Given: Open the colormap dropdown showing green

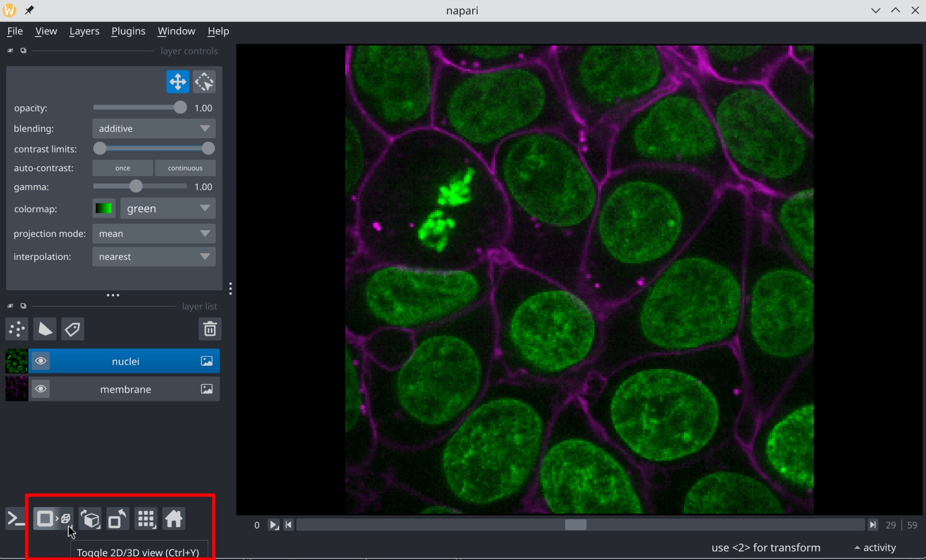Looking at the screenshot, I should (x=168, y=208).
